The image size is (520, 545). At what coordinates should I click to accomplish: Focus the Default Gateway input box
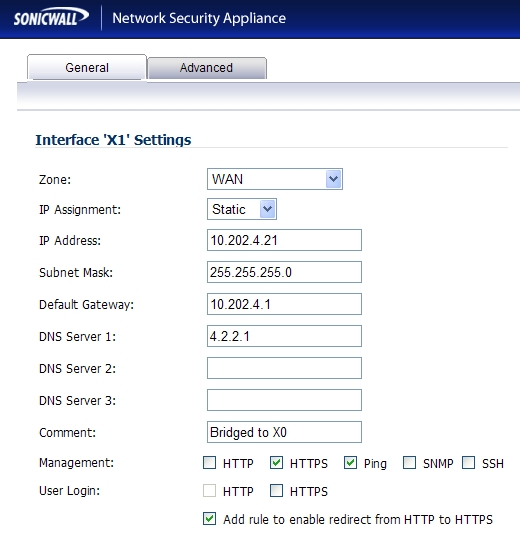(284, 304)
